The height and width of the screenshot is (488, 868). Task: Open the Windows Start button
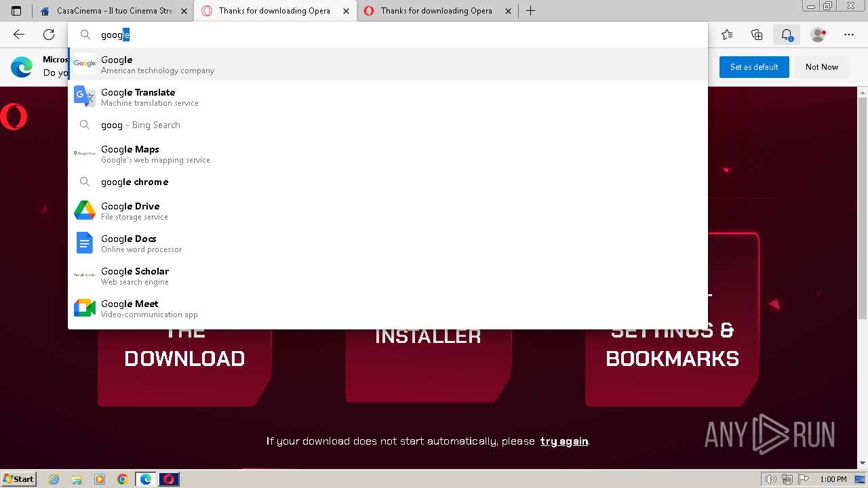tap(19, 479)
